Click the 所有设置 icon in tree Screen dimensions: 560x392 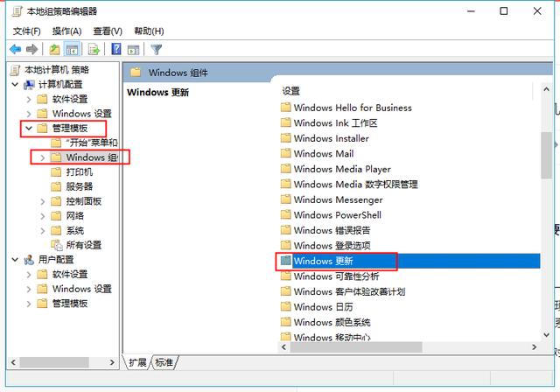56,245
